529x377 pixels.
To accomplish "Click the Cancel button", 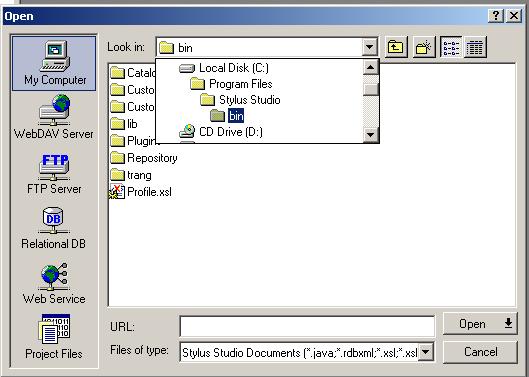I will pyautogui.click(x=480, y=352).
